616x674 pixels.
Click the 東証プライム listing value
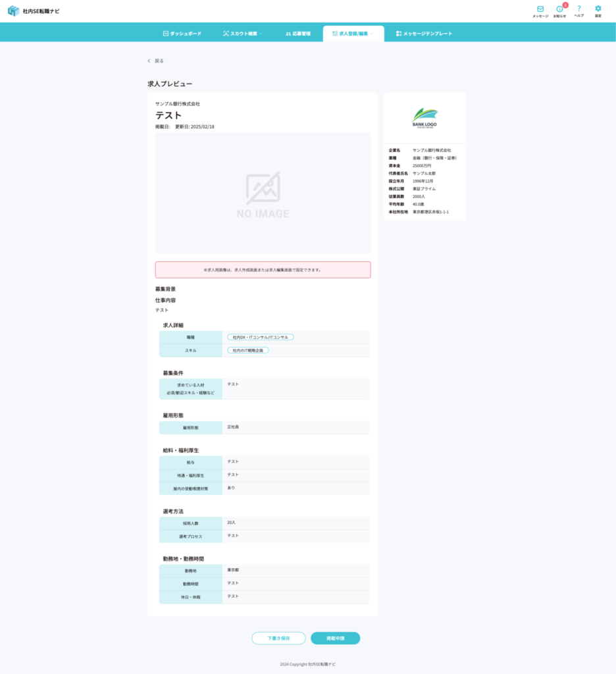(424, 189)
